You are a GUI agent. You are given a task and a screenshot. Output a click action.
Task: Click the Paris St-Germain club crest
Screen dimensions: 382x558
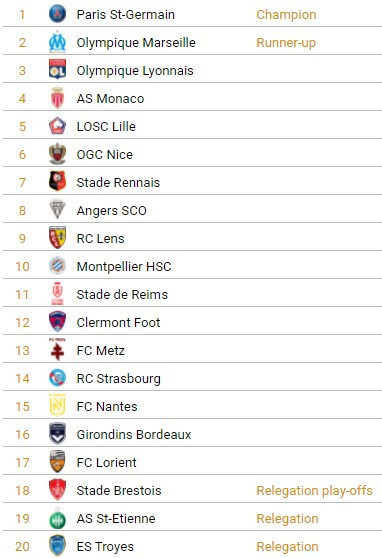pos(57,15)
